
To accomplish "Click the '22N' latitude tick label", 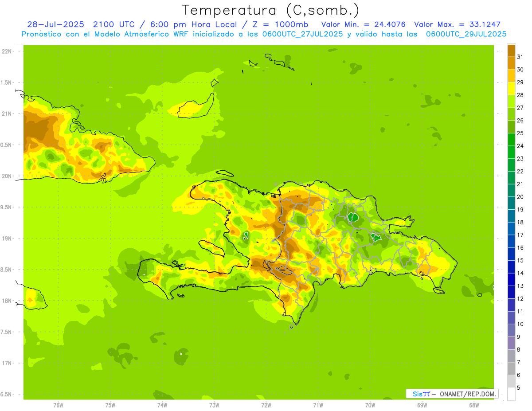I will (6, 51).
